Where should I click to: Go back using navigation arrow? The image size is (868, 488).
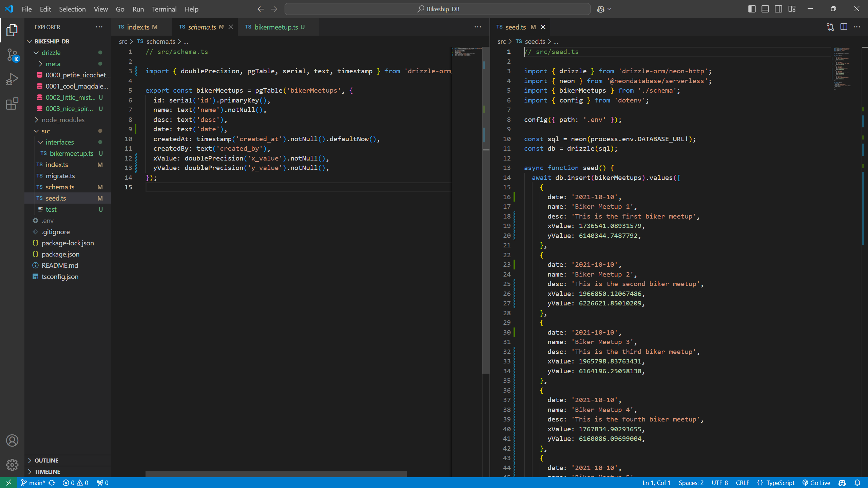click(261, 9)
